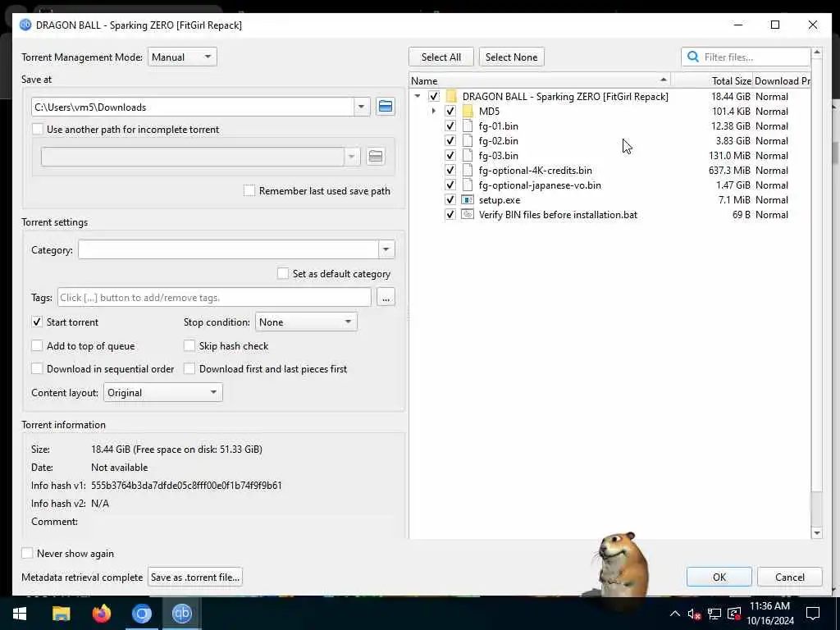Open Torrent Management Mode dropdown
The height and width of the screenshot is (630, 840).
click(182, 57)
